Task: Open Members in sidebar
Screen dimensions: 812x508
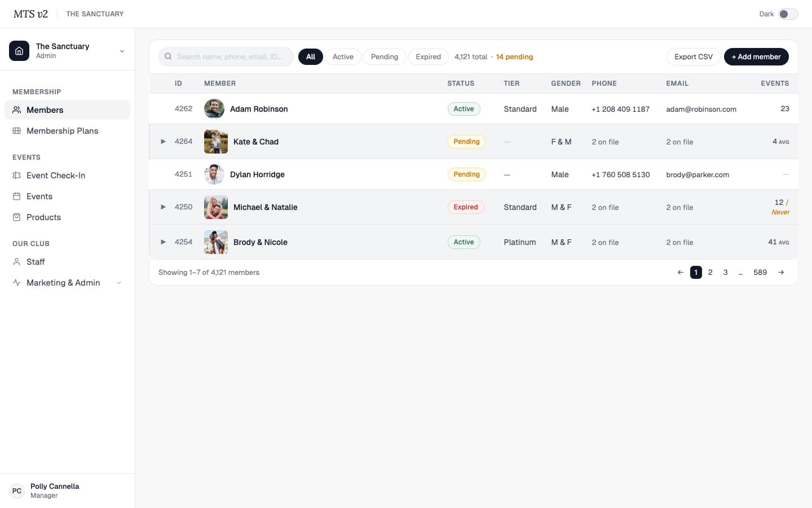Action: 67,110
